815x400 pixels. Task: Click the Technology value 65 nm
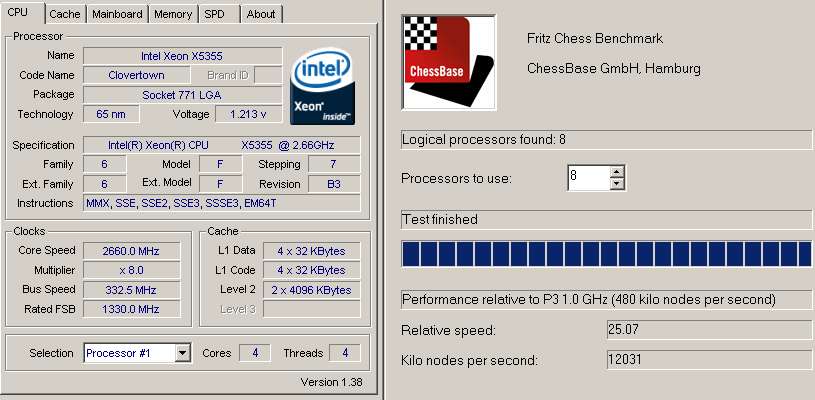pyautogui.click(x=111, y=114)
